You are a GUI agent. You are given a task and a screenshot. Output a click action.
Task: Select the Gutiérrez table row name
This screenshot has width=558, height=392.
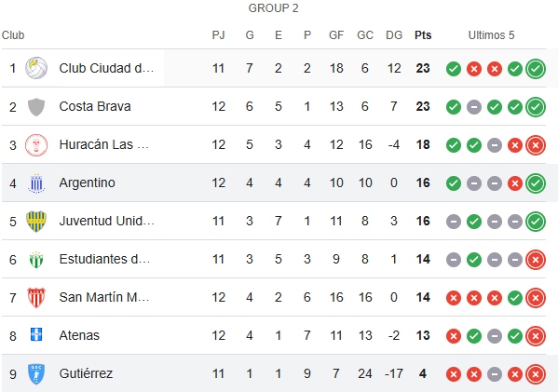pyautogui.click(x=86, y=373)
